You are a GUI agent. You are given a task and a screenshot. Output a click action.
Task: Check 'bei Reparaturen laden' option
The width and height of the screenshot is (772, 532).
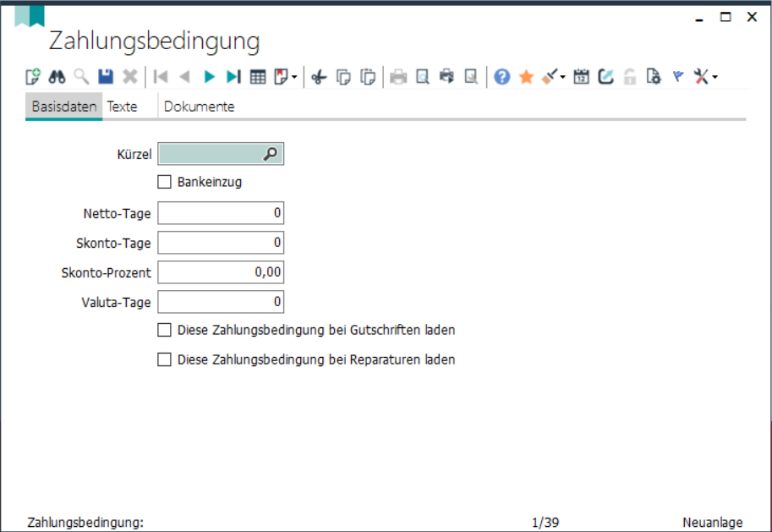[x=164, y=359]
